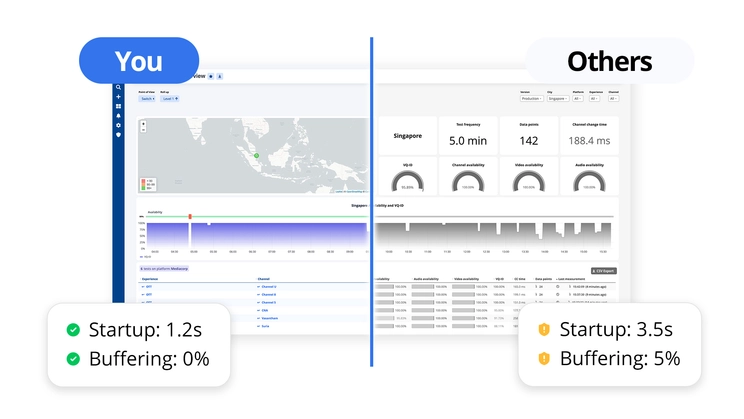Click the CSV Export button

(604, 271)
